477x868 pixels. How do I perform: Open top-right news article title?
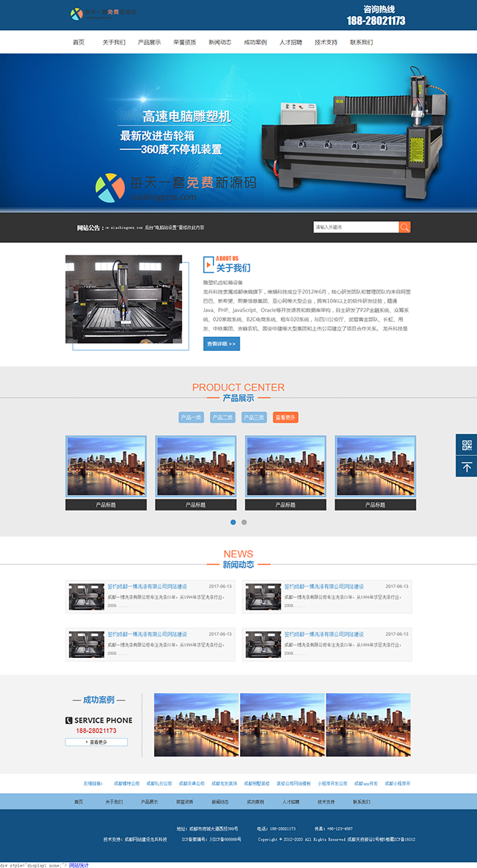[324, 586]
